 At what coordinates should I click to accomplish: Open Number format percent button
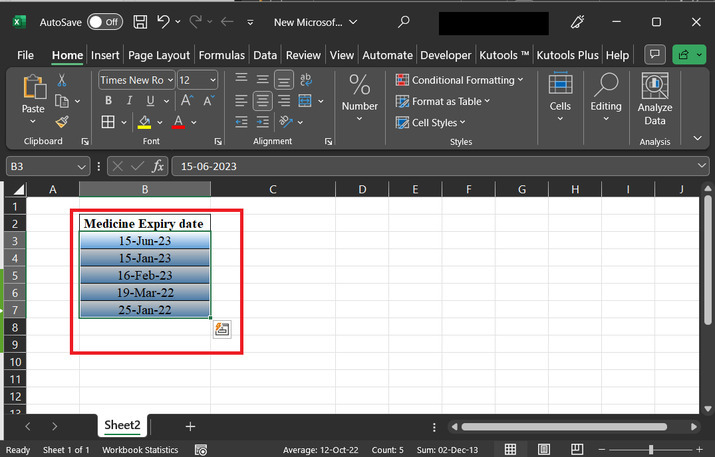[x=360, y=97]
